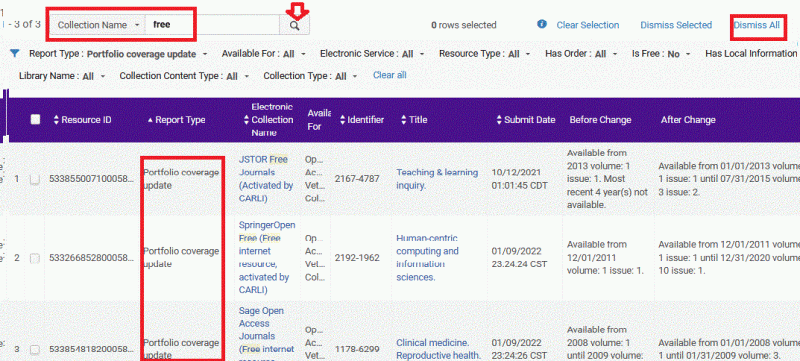
Task: Click submit date 01/09/2022 23.24.24 CST
Action: click(x=519, y=257)
